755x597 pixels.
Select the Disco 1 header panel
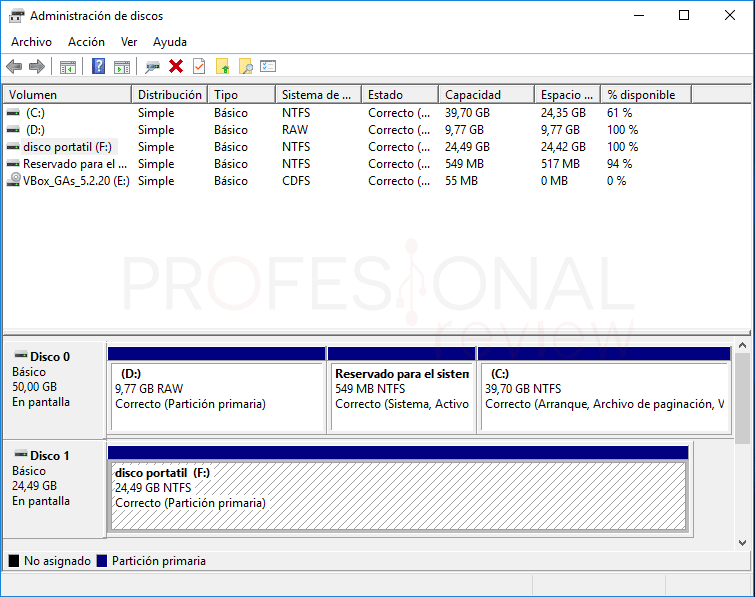pyautogui.click(x=54, y=489)
